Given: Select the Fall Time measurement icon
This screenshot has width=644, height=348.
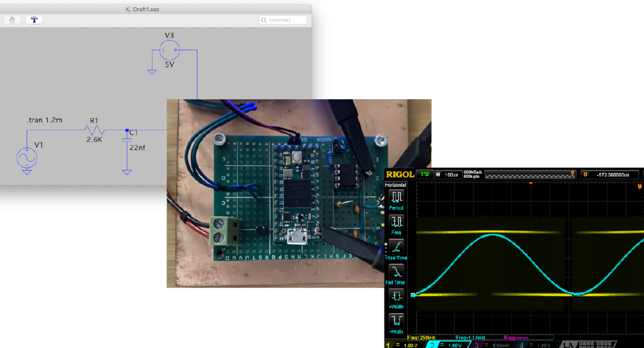Looking at the screenshot, I should coord(397,271).
